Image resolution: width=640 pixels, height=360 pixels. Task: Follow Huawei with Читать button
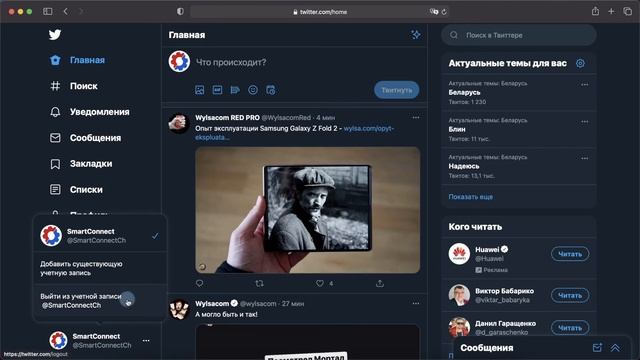[570, 254]
